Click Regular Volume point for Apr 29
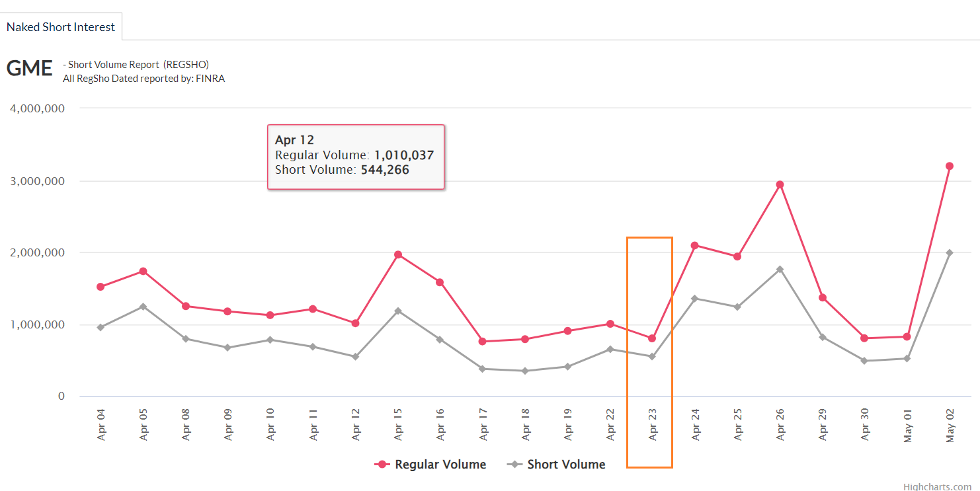Viewport: 980px width, 491px height. pos(823,297)
